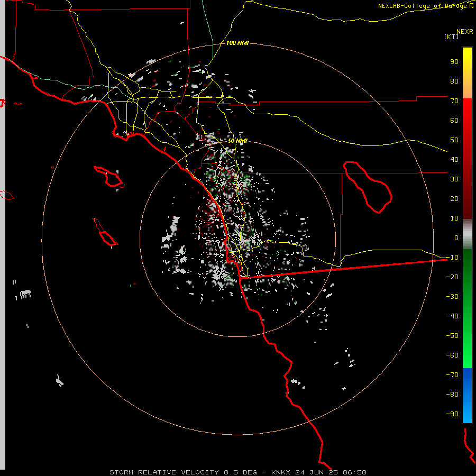Click the 50 NMI range ring label
This screenshot has width=476, height=476.
click(x=237, y=141)
